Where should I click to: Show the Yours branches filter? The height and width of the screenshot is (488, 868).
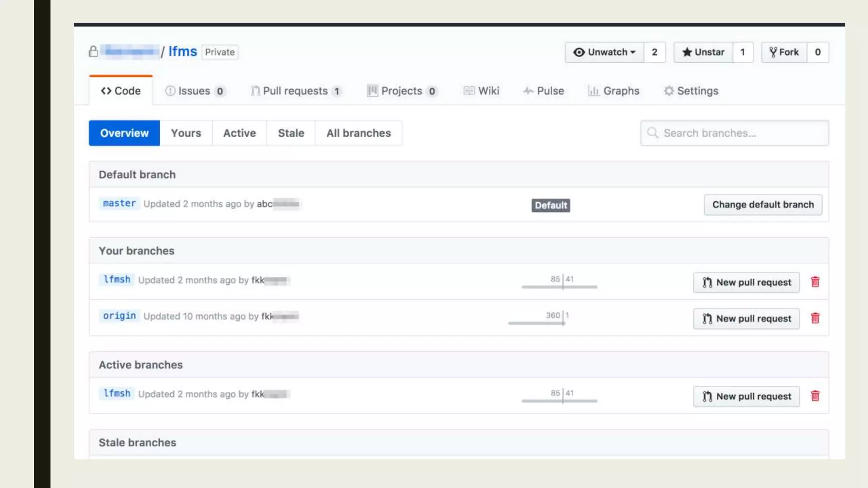point(186,133)
